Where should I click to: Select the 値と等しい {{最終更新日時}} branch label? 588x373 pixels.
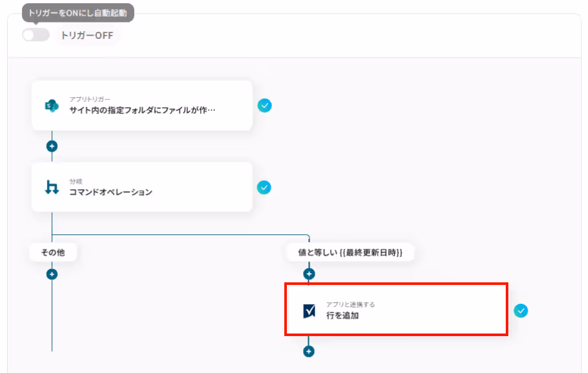coord(350,253)
